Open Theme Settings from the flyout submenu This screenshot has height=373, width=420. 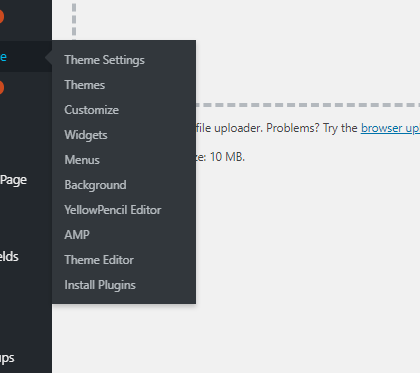click(x=104, y=60)
